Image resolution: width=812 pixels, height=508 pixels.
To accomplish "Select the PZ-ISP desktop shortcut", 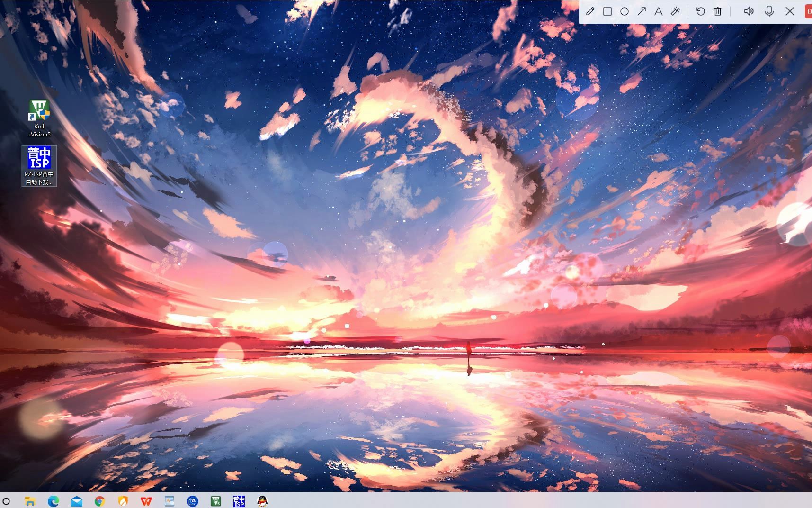I will point(39,166).
